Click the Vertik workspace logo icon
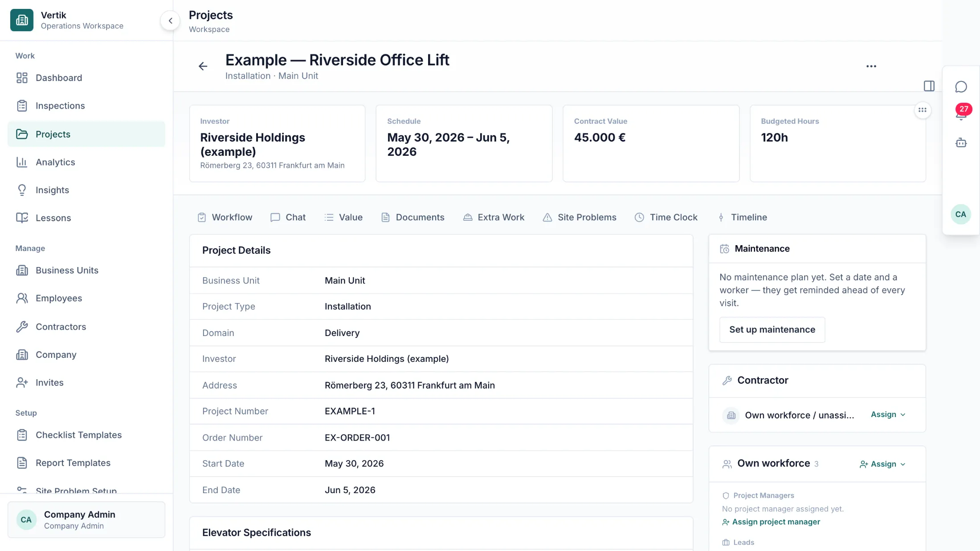The width and height of the screenshot is (980, 551). pos(22,20)
